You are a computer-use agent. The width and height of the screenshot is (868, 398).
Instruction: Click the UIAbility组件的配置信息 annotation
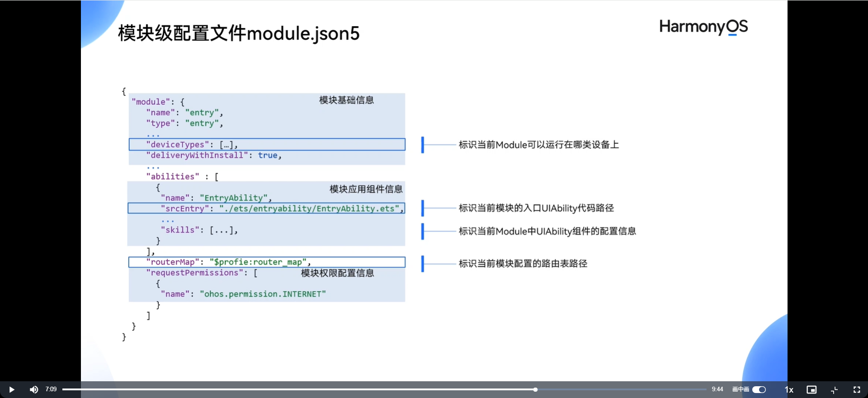[x=547, y=231]
